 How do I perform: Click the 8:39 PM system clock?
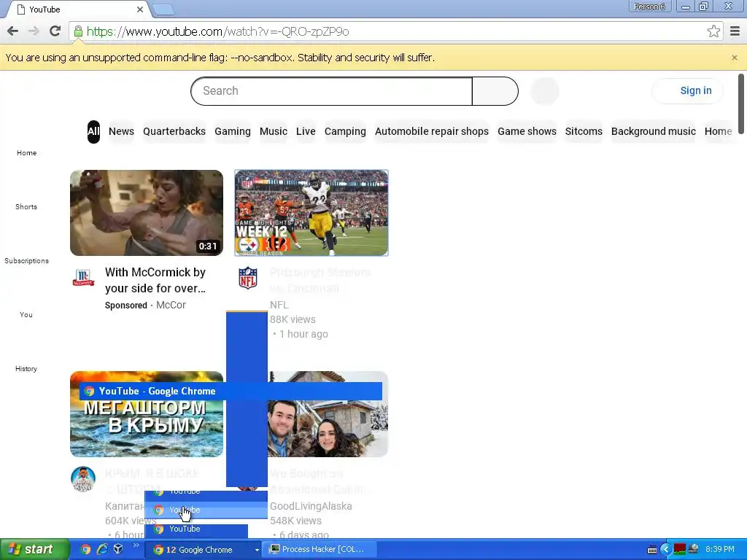pyautogui.click(x=719, y=550)
